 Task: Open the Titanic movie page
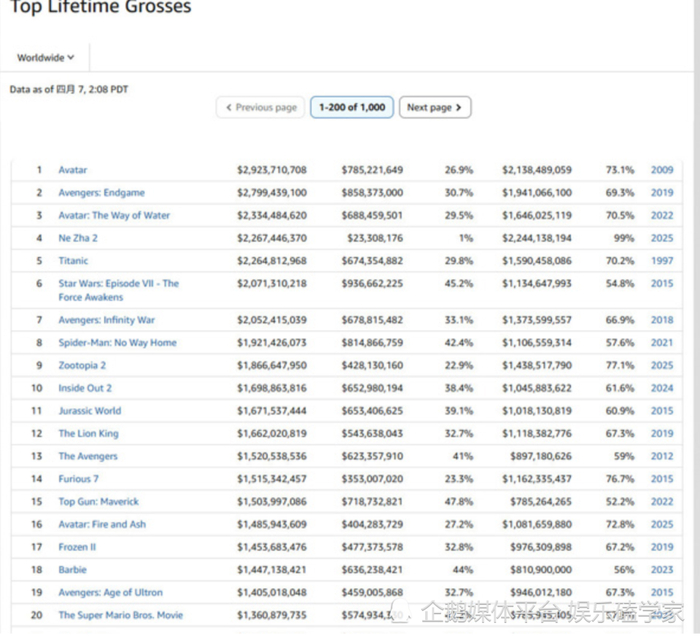[x=73, y=261]
